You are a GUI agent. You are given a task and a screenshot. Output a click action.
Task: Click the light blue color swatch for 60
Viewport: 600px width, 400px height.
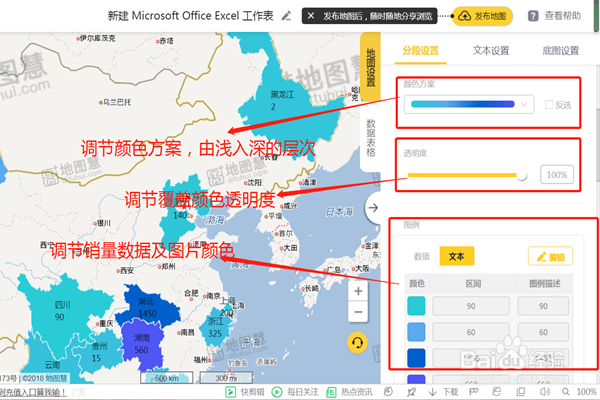416,332
